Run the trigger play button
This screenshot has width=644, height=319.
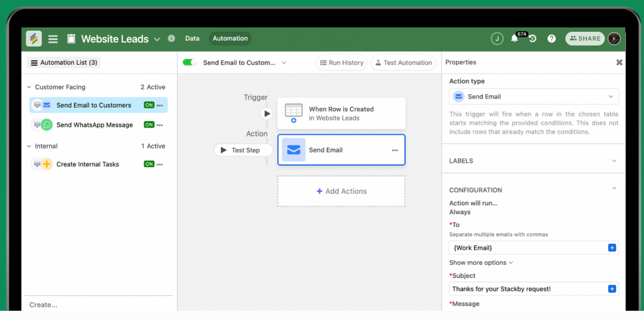tap(267, 113)
